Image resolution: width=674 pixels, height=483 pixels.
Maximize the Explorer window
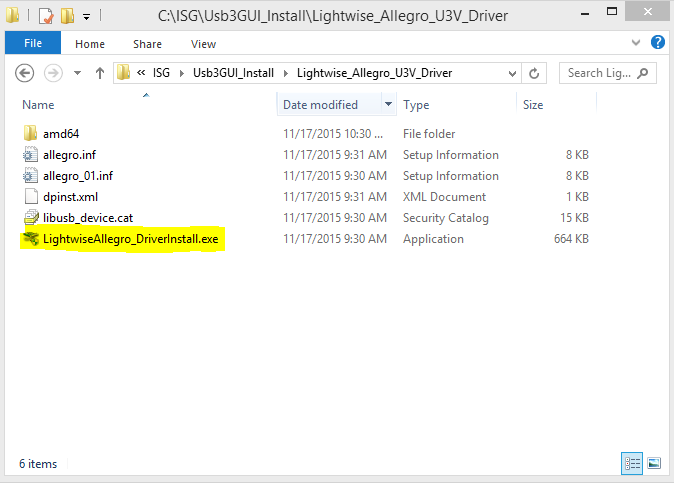[x=612, y=12]
